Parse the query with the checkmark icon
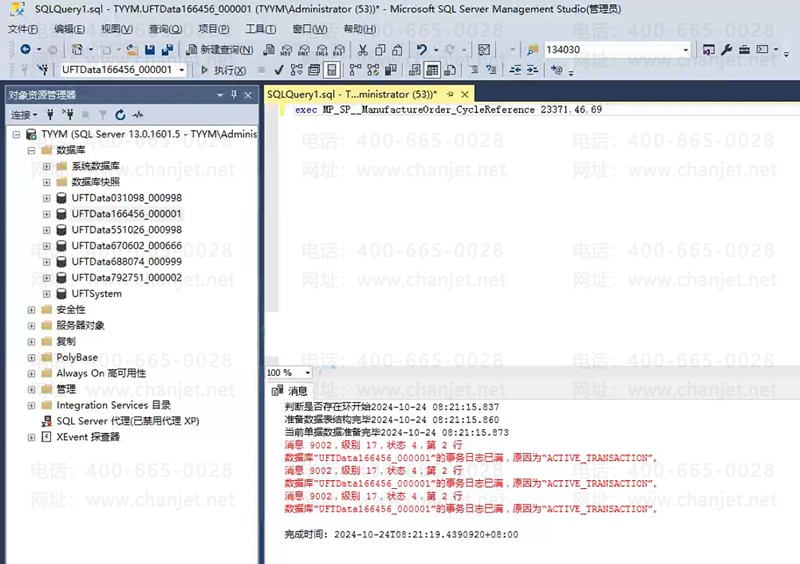The height and width of the screenshot is (564, 800). click(279, 69)
